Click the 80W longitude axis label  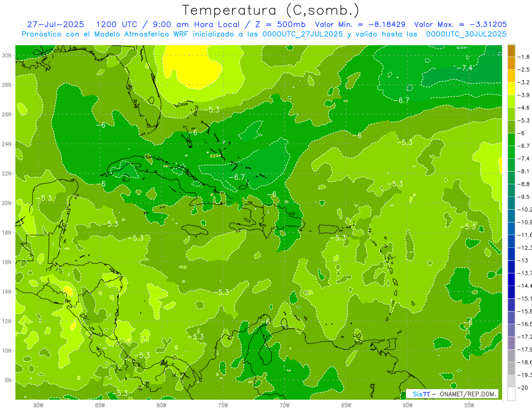pos(161,405)
